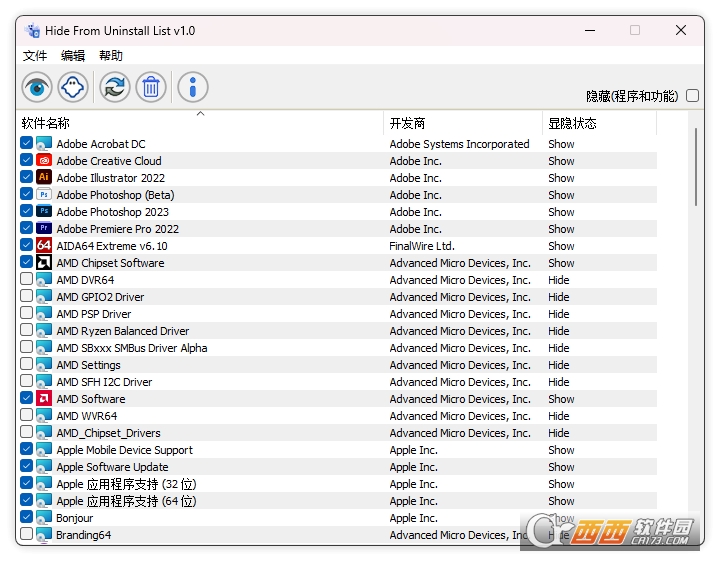Select the Apple 应用程序支持 (64 位) row name
Screen dimensions: 720x561
126,501
